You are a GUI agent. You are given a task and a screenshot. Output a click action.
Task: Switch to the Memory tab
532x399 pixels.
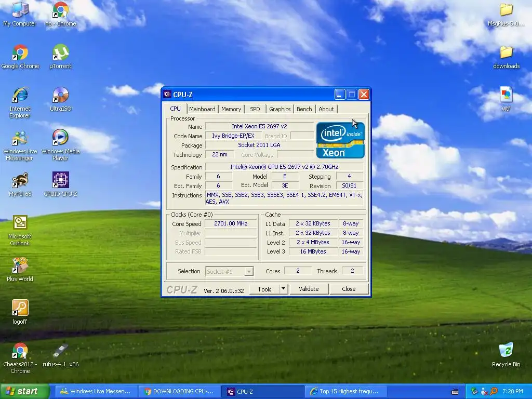[231, 109]
